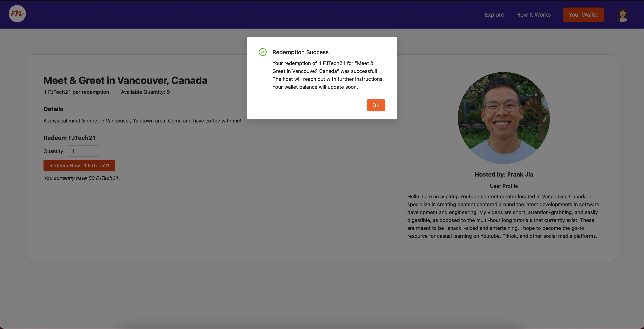Screen dimensions: 644x329
Task: Click the host bio paragraph
Action: click(x=503, y=216)
